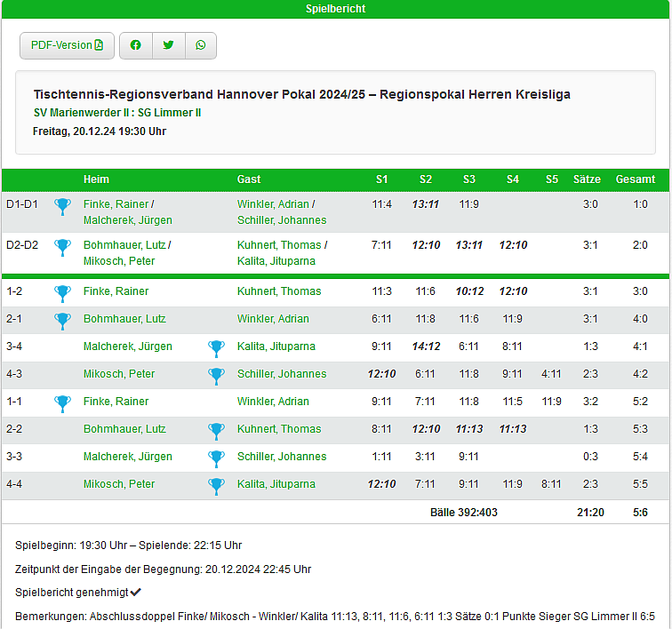
Task: Open Bohmhauer, Lutz in row 2-1
Action: pyautogui.click(x=124, y=319)
